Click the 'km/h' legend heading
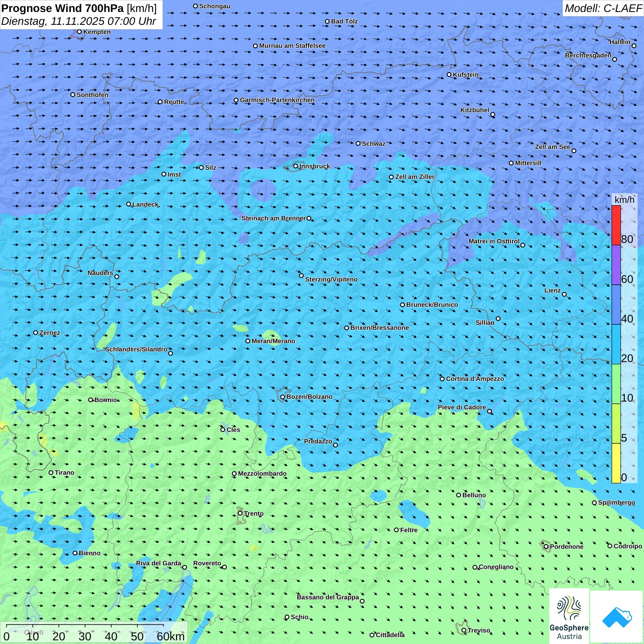 pyautogui.click(x=624, y=200)
